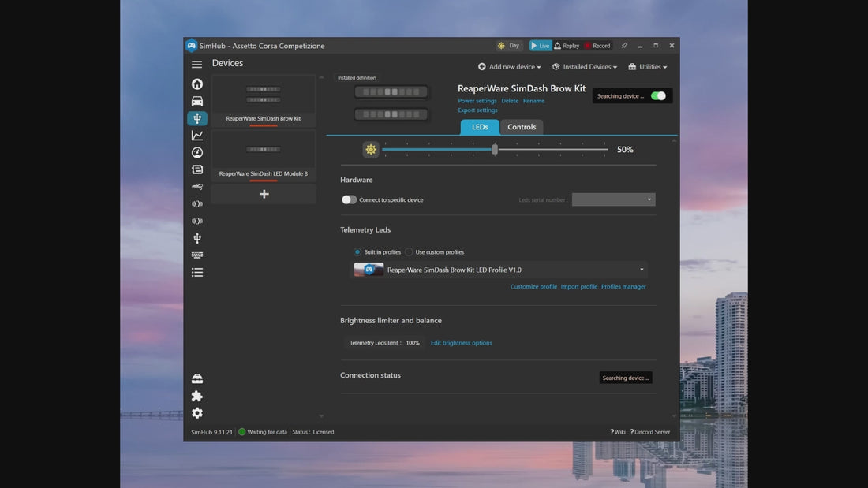This screenshot has height=488, width=868.
Task: Open Power settings link
Action: (477, 101)
